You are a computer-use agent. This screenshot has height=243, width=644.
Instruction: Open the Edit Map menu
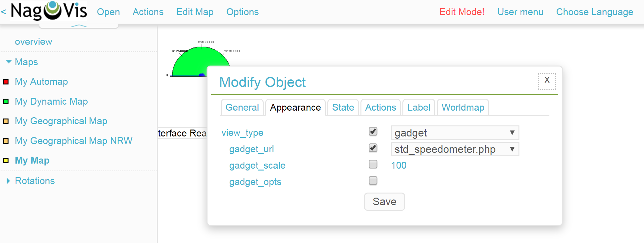[195, 12]
